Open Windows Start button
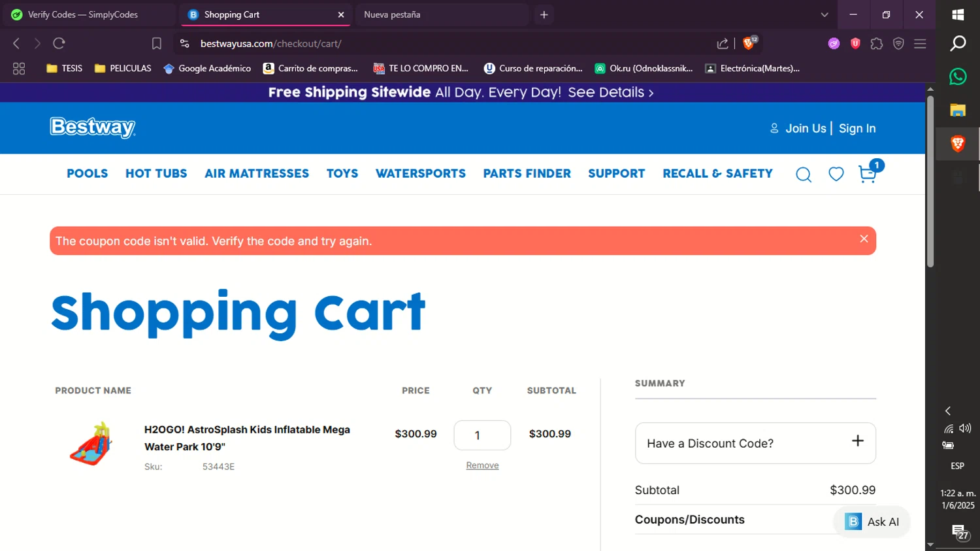This screenshot has height=551, width=980. click(x=958, y=14)
